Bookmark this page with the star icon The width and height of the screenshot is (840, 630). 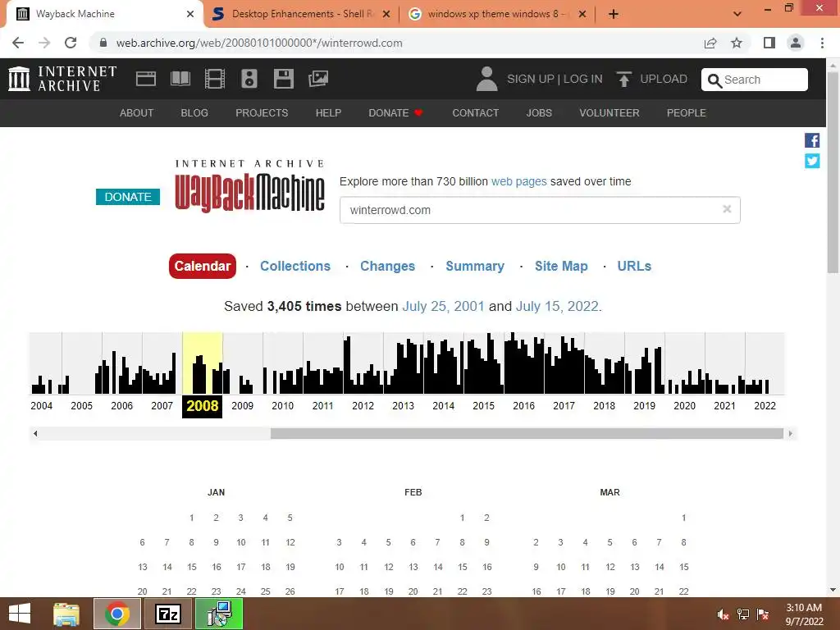pyautogui.click(x=737, y=43)
